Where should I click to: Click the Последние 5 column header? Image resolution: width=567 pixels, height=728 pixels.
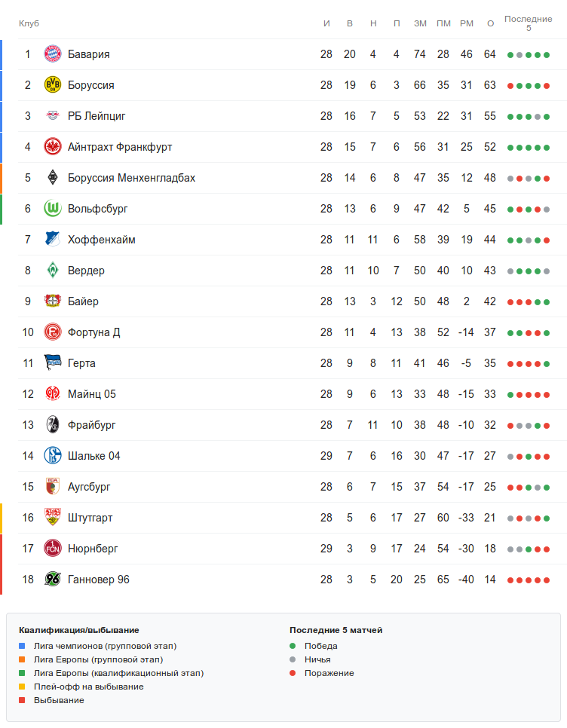(x=528, y=23)
